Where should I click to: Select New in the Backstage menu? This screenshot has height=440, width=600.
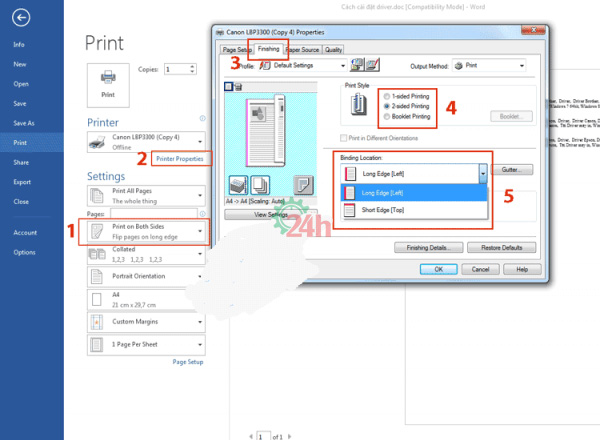point(20,64)
